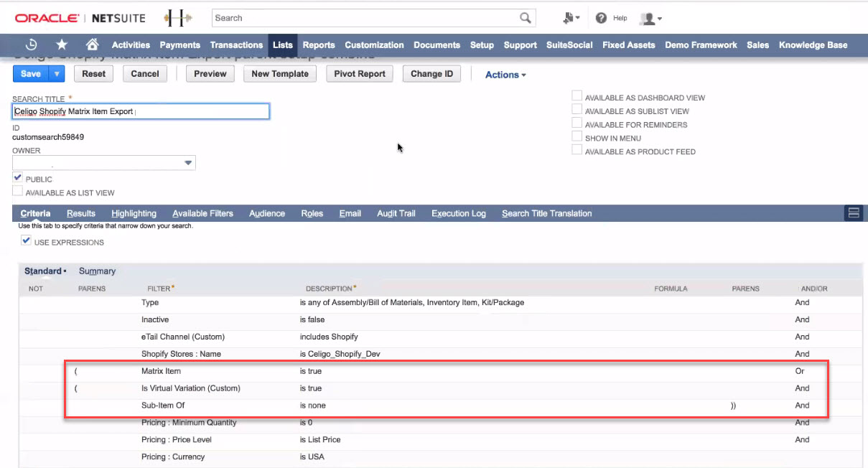Enable Show in Menu checkbox

pyautogui.click(x=577, y=137)
